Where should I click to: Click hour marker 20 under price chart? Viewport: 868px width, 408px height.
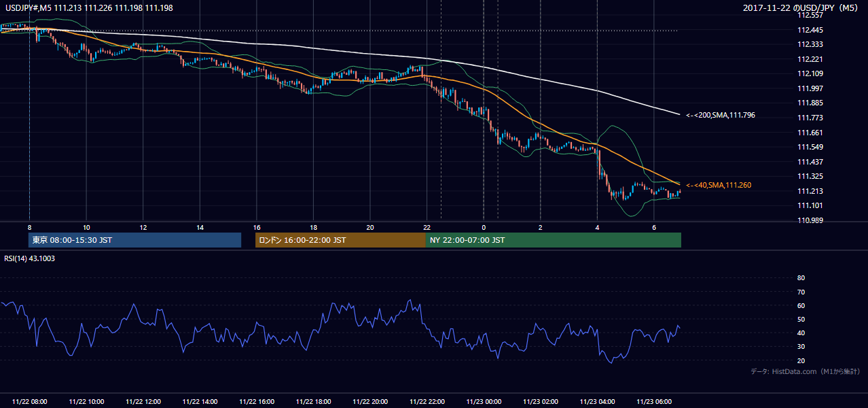tap(370, 227)
